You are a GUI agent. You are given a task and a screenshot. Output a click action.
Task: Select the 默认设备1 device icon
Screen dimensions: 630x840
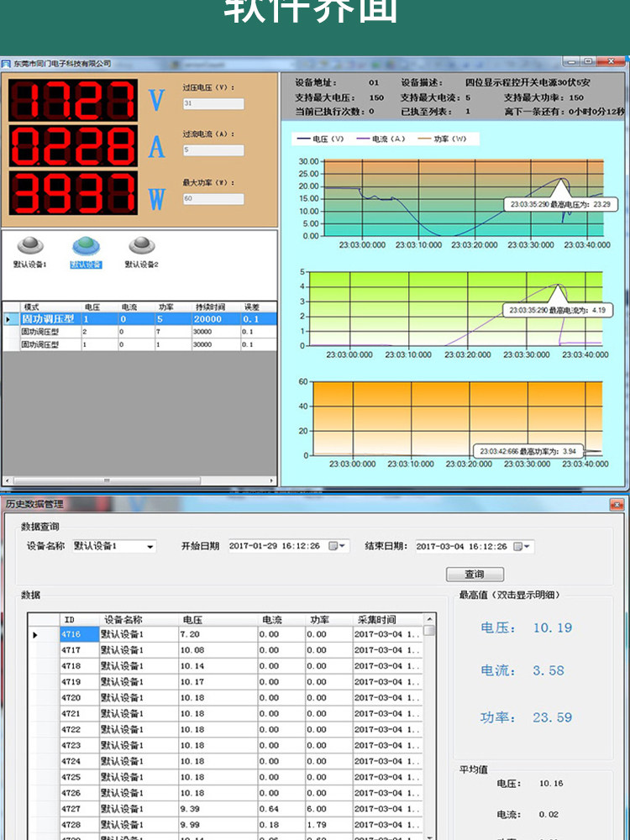pos(30,245)
